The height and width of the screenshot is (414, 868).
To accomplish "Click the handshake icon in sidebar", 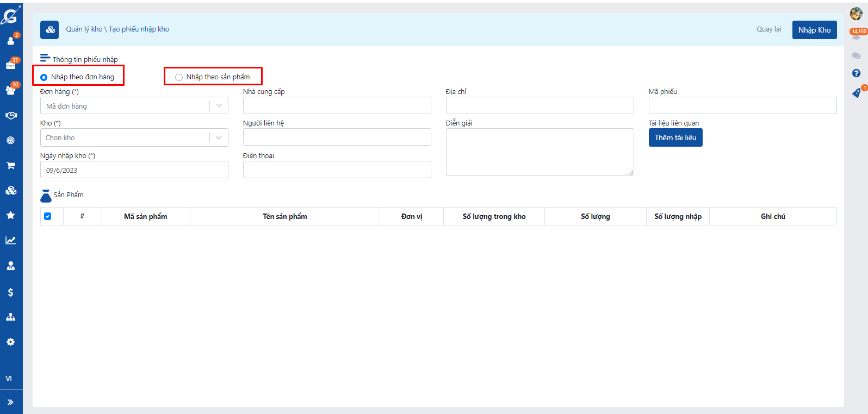I will 11,115.
